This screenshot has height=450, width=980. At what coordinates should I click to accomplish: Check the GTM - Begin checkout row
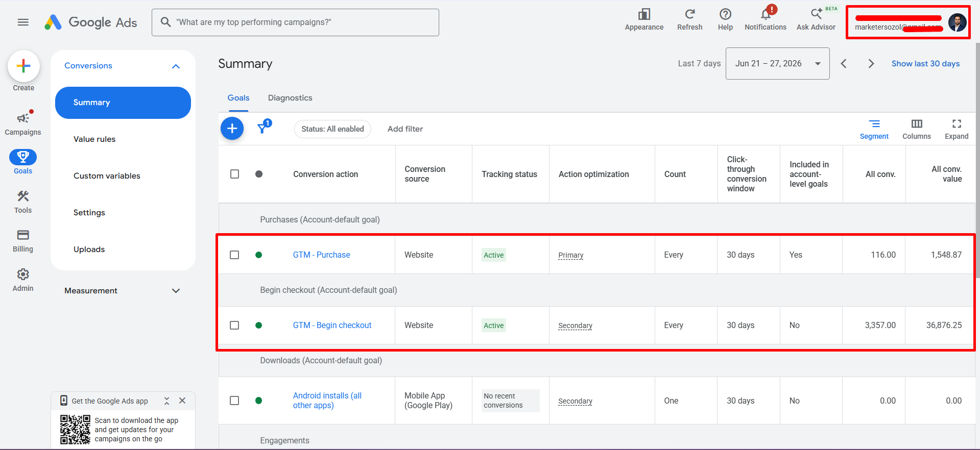click(x=234, y=325)
